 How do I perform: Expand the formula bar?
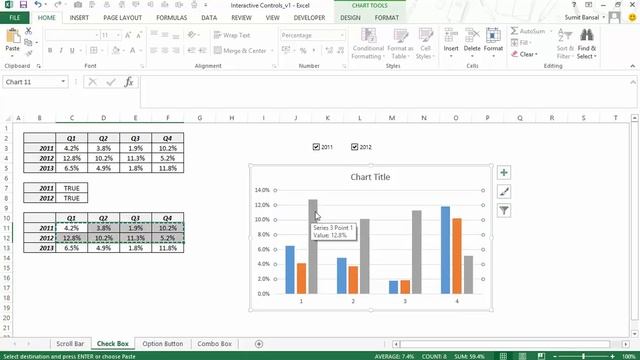[632, 82]
